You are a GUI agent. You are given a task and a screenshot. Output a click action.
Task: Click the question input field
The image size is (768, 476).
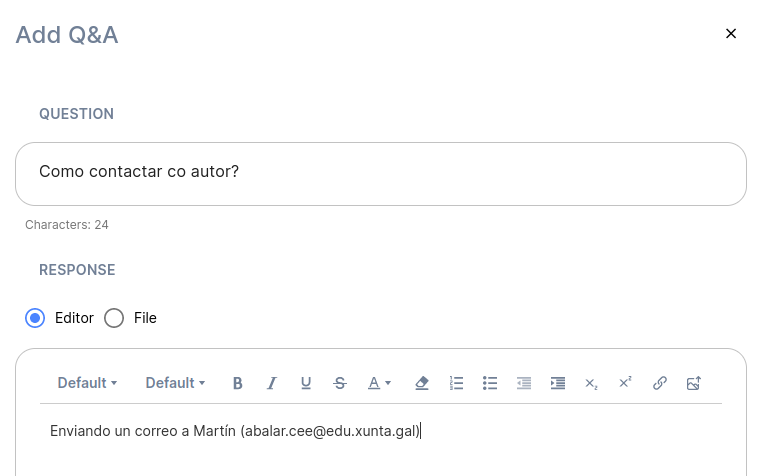tap(381, 174)
